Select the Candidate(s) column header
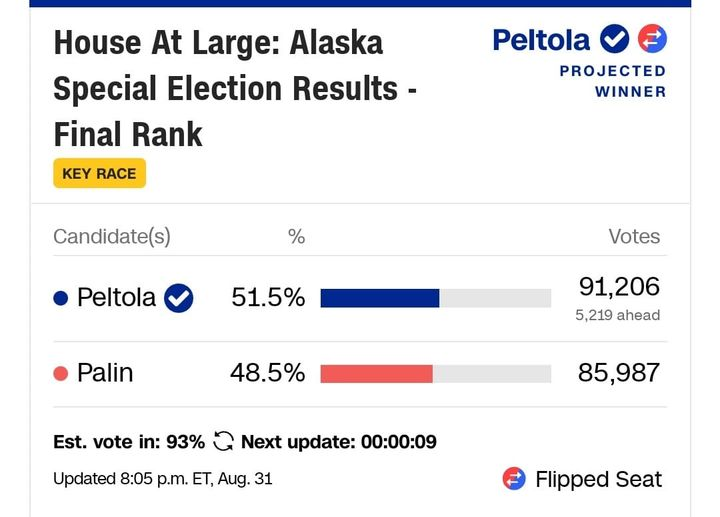The image size is (720, 517). (112, 237)
